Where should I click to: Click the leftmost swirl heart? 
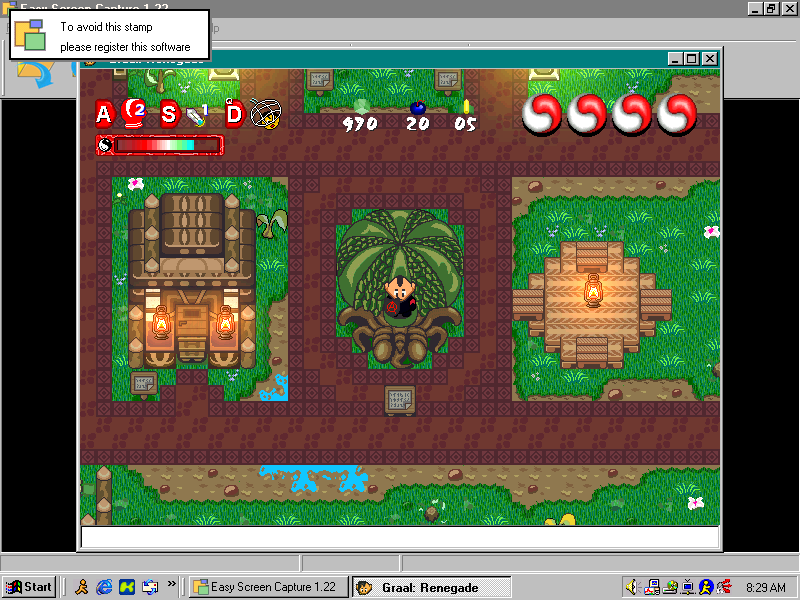(541, 114)
